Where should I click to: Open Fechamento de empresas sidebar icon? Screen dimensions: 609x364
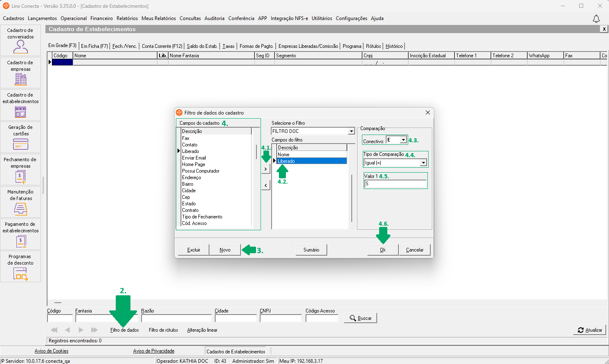20,169
